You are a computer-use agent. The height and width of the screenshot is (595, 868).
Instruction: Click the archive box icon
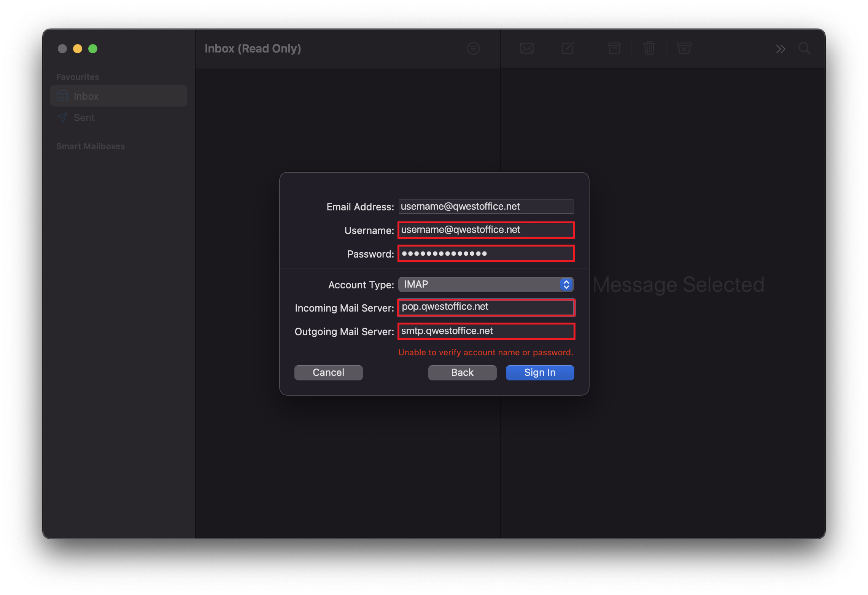click(x=614, y=49)
